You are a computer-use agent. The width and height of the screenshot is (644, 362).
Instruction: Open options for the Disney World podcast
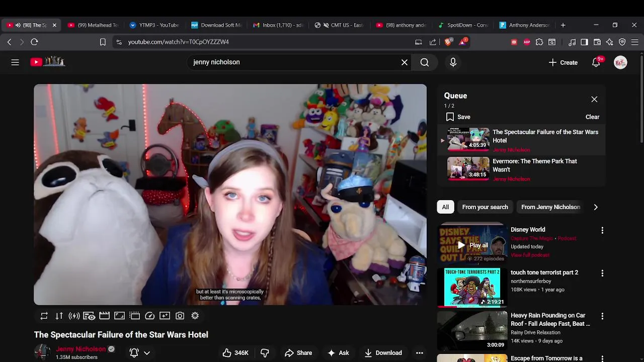(x=602, y=230)
